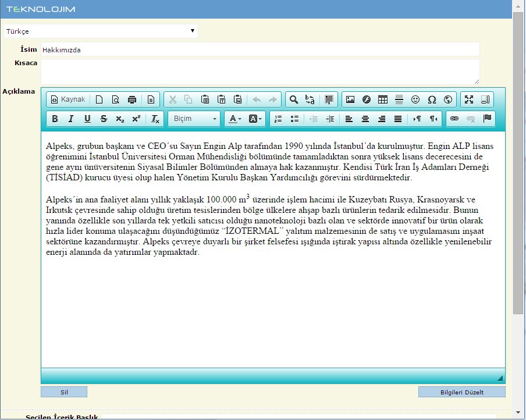Viewport: 526px width, 420px height.
Task: Open Find with magnifier icon
Action: click(x=294, y=99)
